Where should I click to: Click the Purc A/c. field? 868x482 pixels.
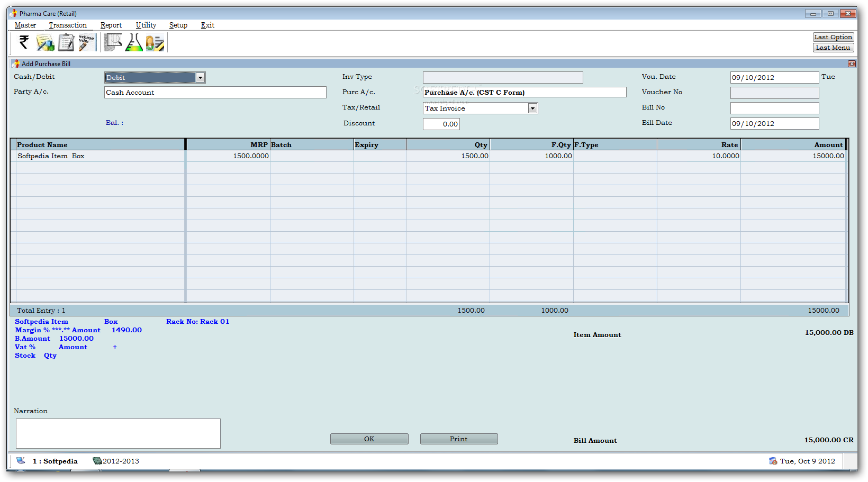click(525, 93)
